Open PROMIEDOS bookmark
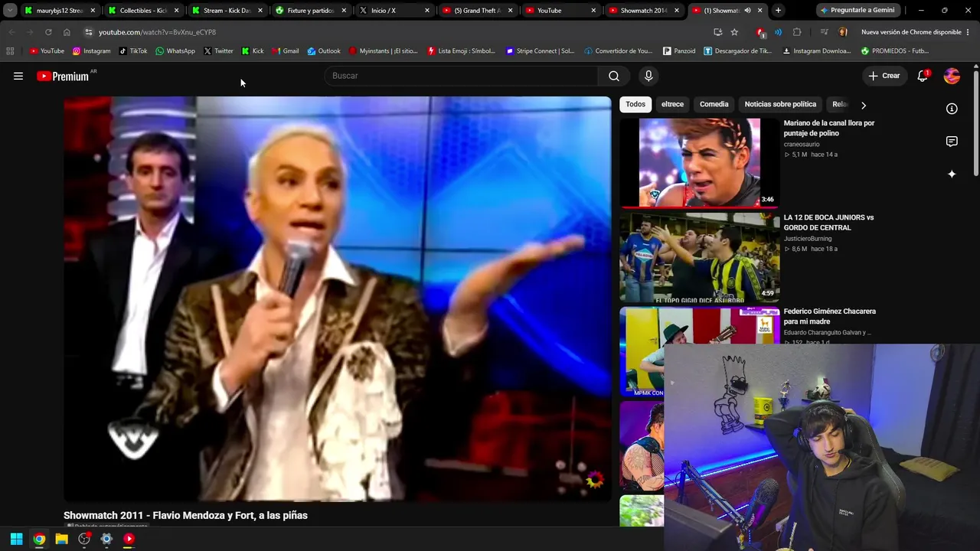This screenshot has height=551, width=980. point(895,51)
